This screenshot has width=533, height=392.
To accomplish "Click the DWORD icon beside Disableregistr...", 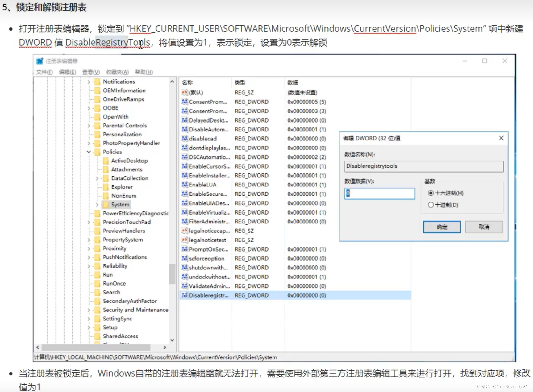I will [x=185, y=295].
